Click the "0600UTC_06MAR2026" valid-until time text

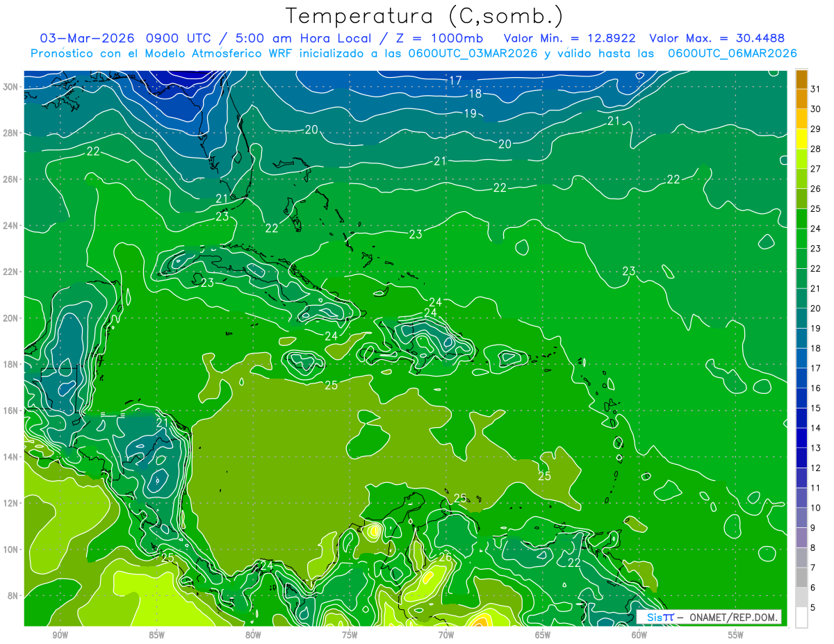pos(732,53)
